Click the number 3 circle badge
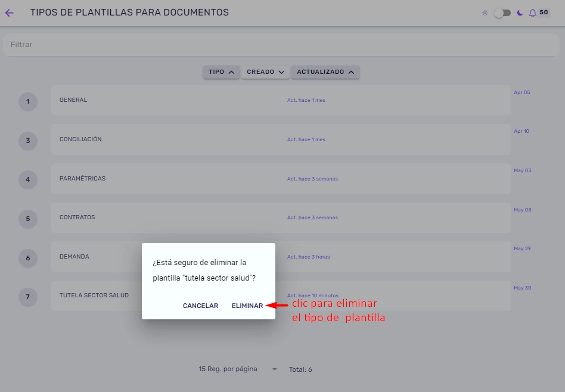Screen dimensions: 565x392 [28, 141]
